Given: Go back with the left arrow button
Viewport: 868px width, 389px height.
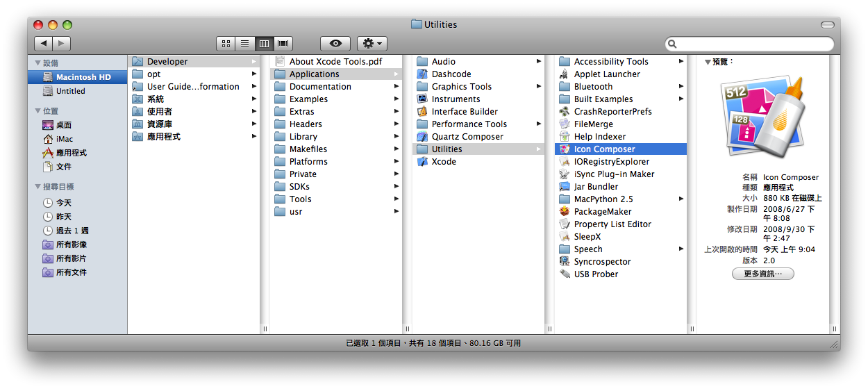Looking at the screenshot, I should [x=42, y=43].
